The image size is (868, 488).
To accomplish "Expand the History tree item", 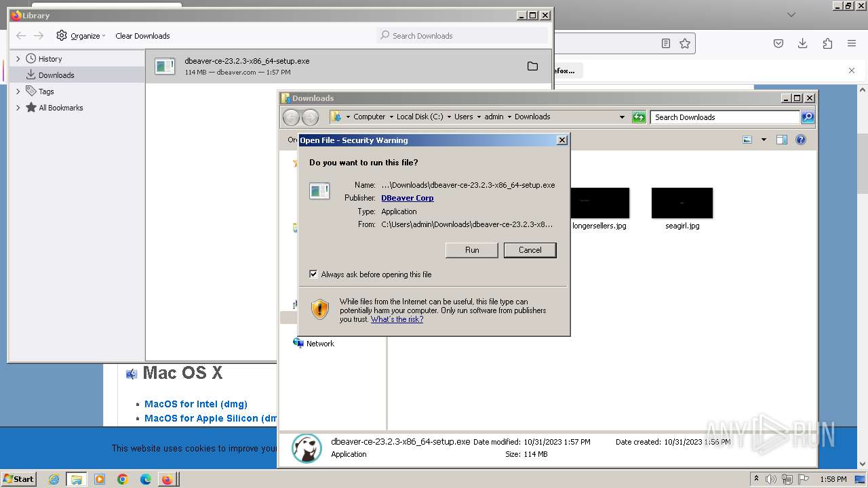I will pos(18,59).
